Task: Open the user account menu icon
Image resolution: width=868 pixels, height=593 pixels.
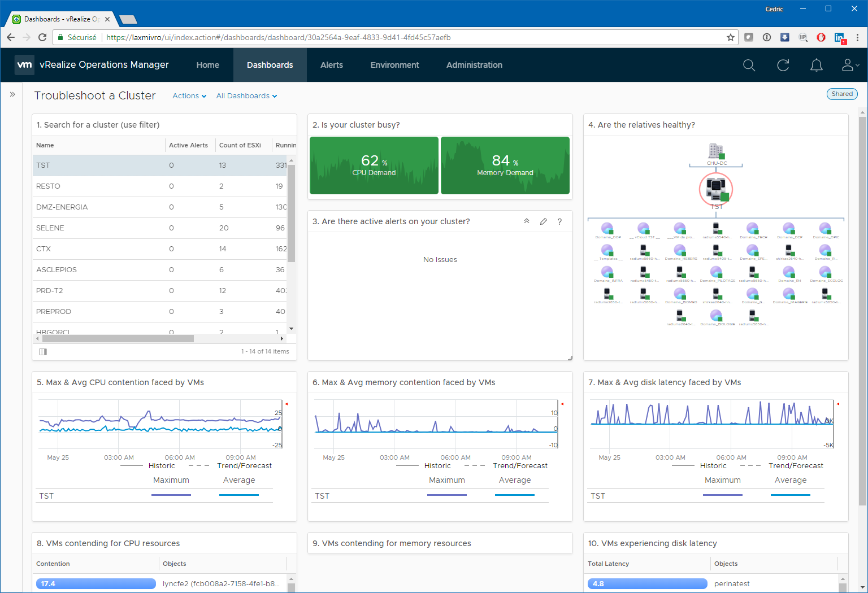Action: 849,66
